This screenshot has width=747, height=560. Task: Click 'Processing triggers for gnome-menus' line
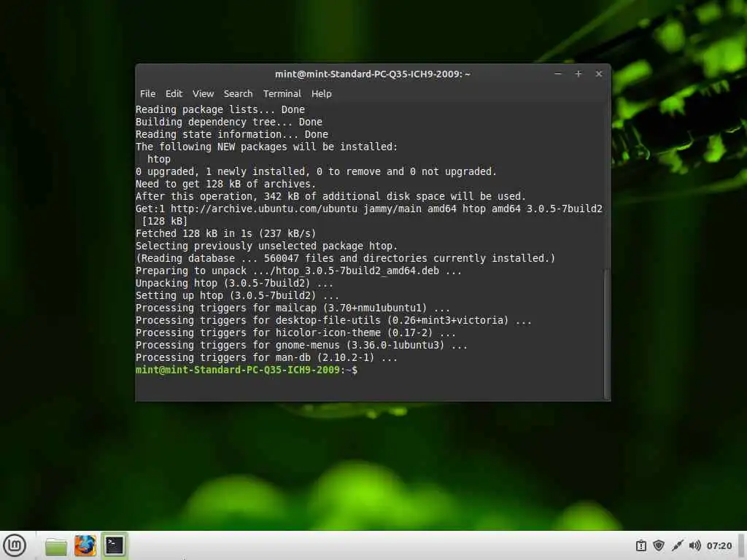point(301,345)
